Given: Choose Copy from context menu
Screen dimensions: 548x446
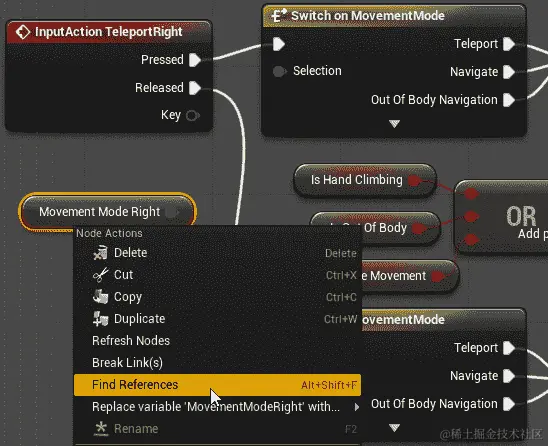Looking at the screenshot, I should click(x=217, y=297).
